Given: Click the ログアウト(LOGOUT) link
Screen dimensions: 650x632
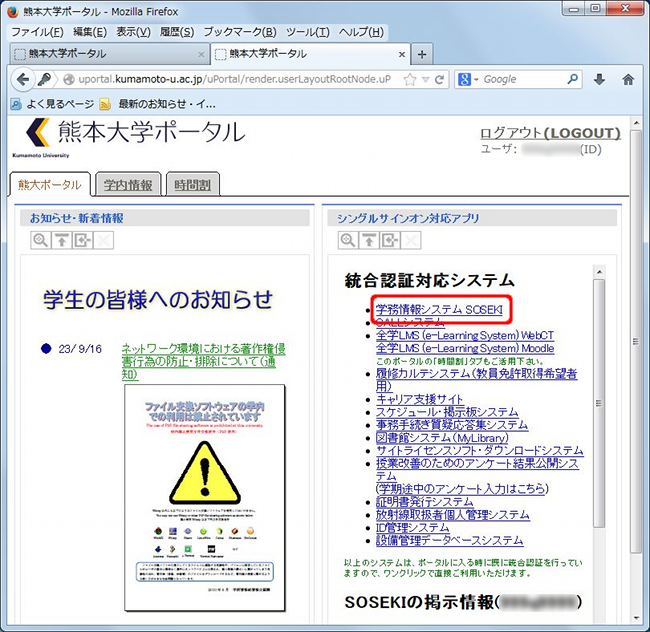Looking at the screenshot, I should point(550,133).
